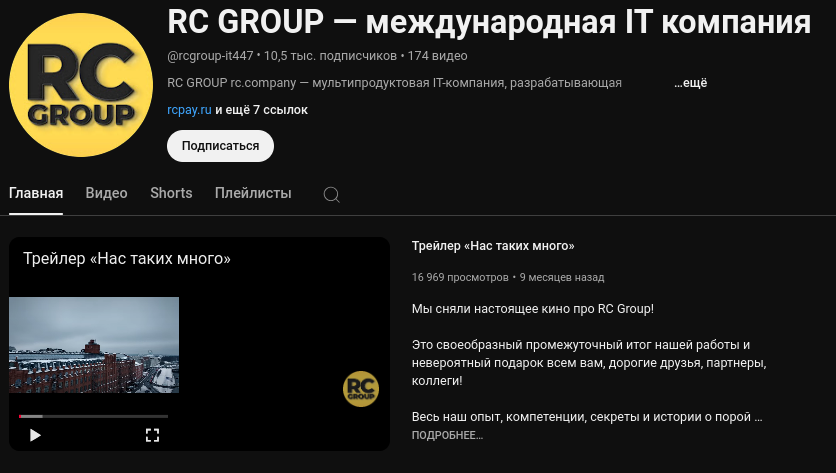
Task: Click the 16 969 просмотров view count
Action: tap(460, 277)
